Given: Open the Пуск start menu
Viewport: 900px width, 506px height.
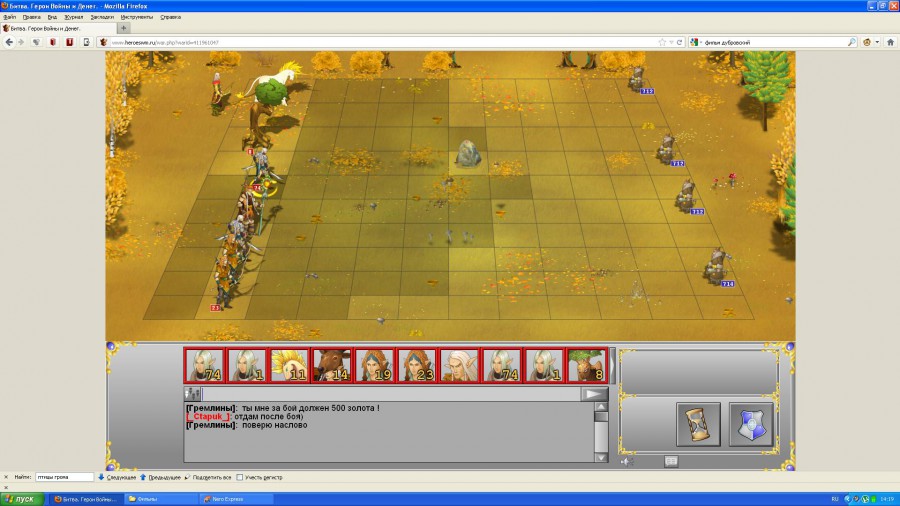Looking at the screenshot, I should (x=22, y=499).
